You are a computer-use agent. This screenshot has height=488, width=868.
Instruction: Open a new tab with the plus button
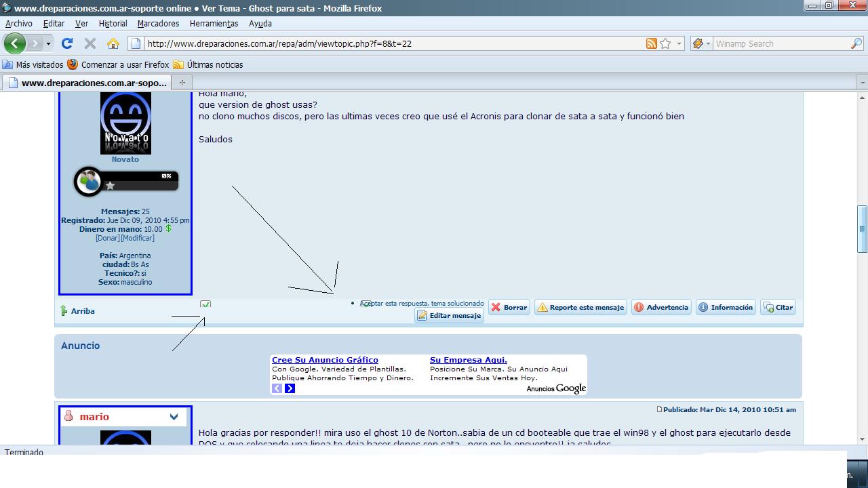click(x=182, y=83)
